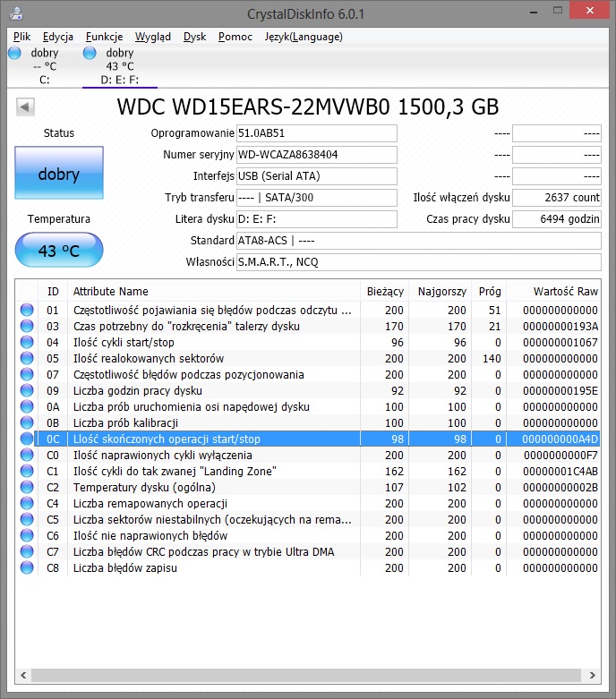Click status orb for attribute C7 row
The width and height of the screenshot is (616, 699).
point(27,551)
